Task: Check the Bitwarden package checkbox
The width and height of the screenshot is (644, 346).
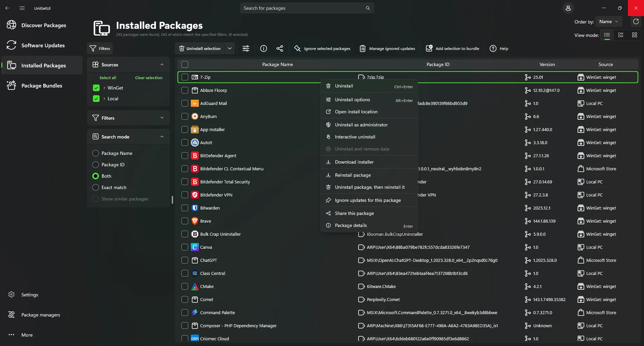Action: 185,208
